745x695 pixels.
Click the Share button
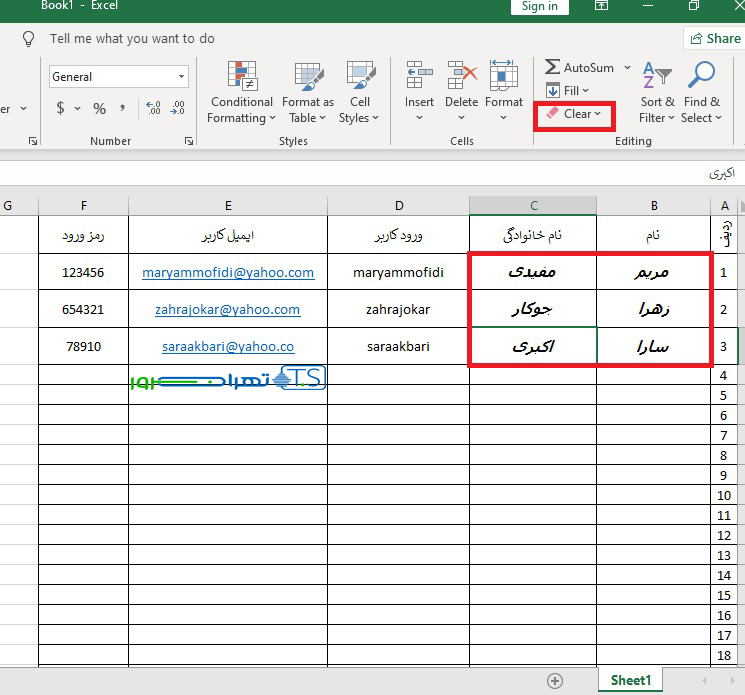click(715, 38)
